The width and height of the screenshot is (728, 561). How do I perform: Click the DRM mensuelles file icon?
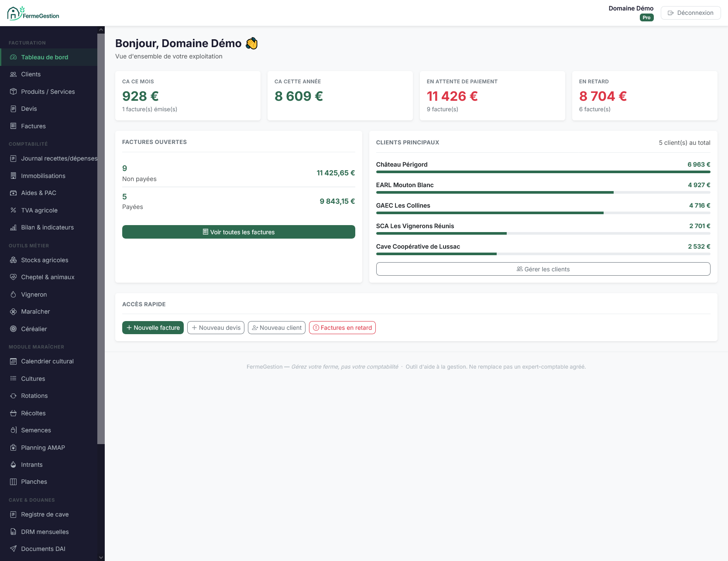[13, 532]
